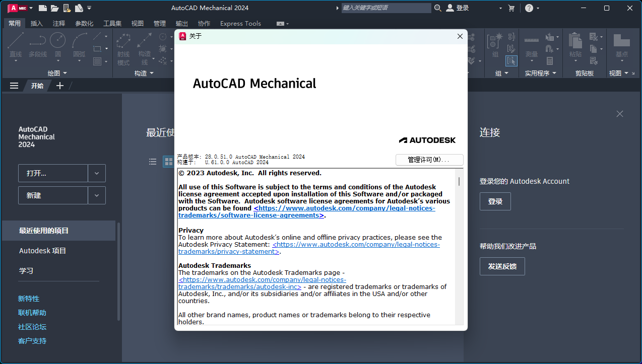642x364 pixels.
Task: Expand the quick access toolbar customize arrow
Action: pyautogui.click(x=89, y=8)
